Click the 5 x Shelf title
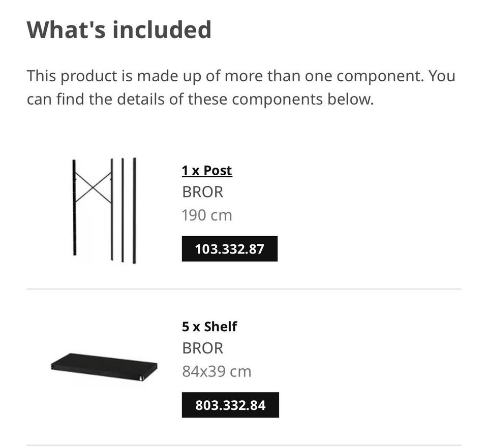488x448 pixels. pyautogui.click(x=209, y=326)
